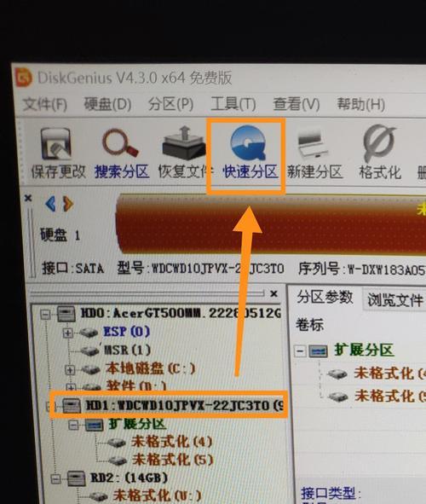Collapse the 扩展分区 node under HD1
Viewport: 426px width, 504px height.
73,426
